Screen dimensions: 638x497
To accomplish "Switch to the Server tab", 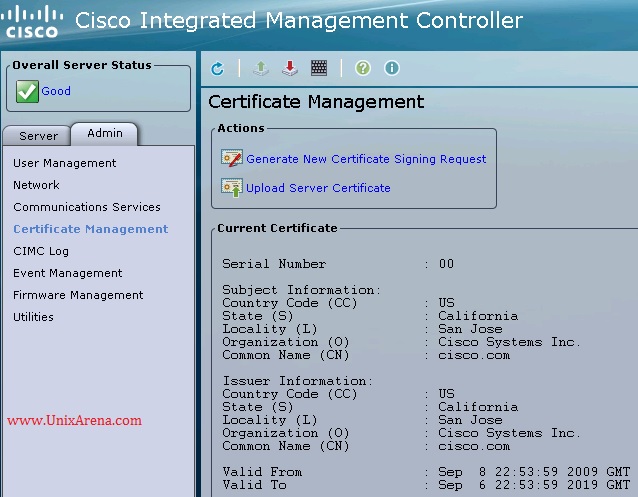I will point(38,136).
